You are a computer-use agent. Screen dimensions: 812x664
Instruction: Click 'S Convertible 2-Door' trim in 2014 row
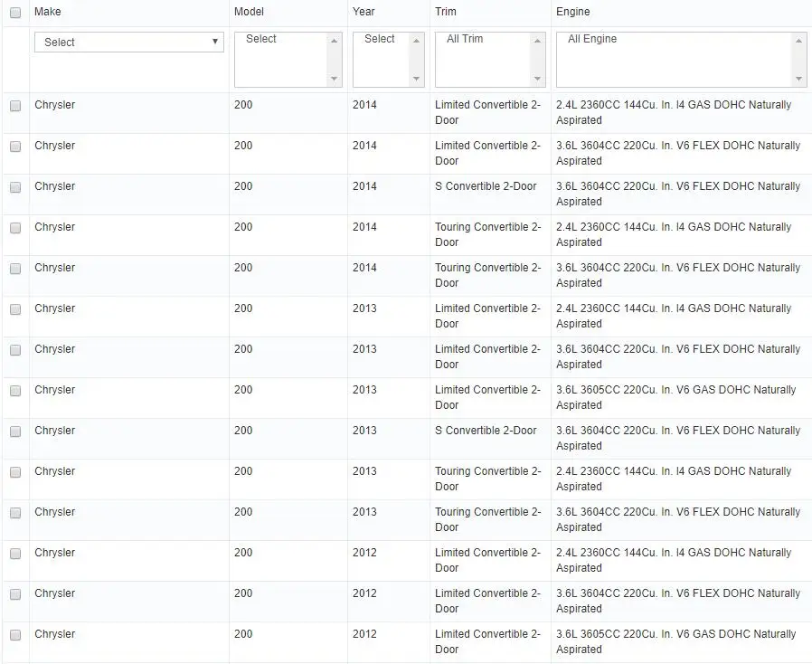coord(486,186)
